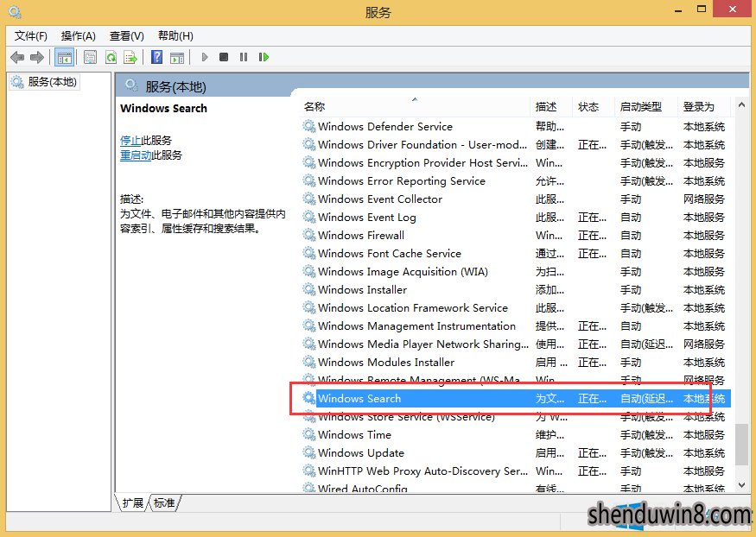Select the Windows Driver Foundation service row
This screenshot has width=756, height=537.
coord(516,144)
